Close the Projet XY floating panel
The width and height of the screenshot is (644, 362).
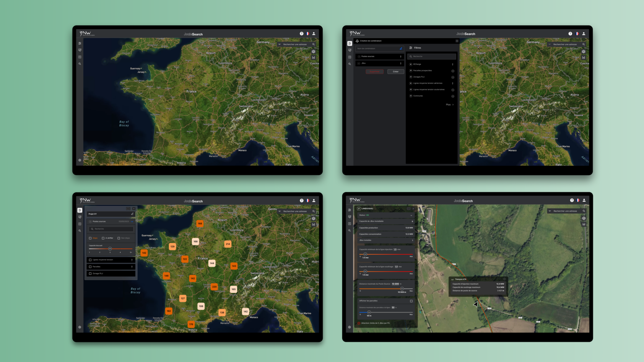134,208
